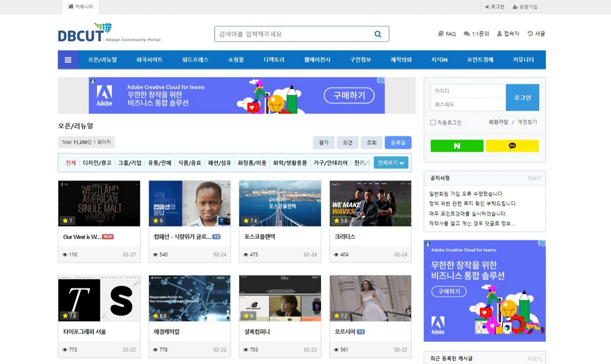The height and width of the screenshot is (364, 611).
Task: Select the 전체 category filter
Action: [71, 163]
